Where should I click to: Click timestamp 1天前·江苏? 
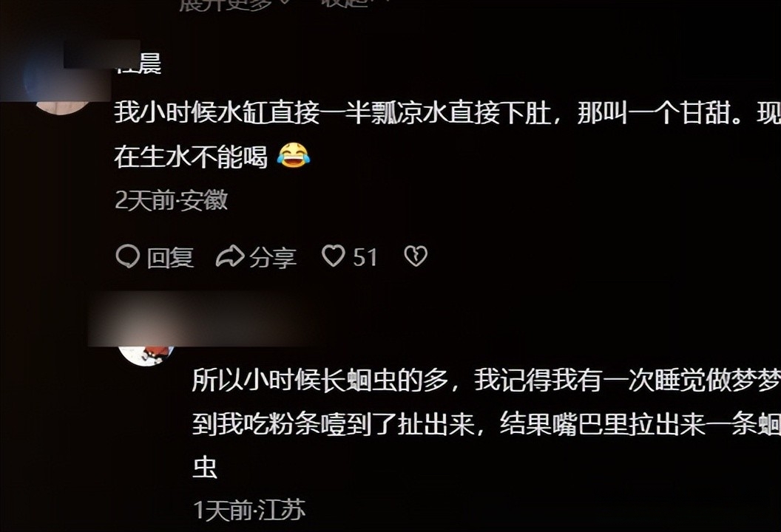coord(249,510)
